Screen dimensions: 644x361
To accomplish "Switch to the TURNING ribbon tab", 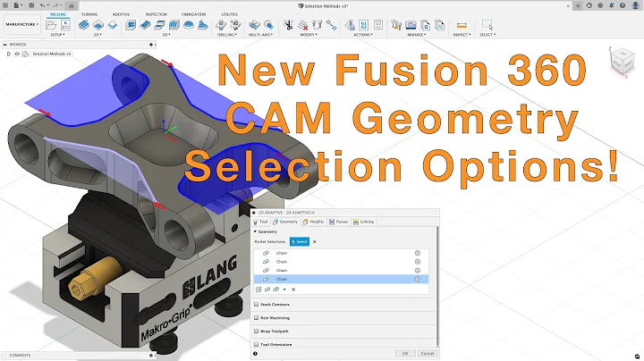I will pos(89,14).
